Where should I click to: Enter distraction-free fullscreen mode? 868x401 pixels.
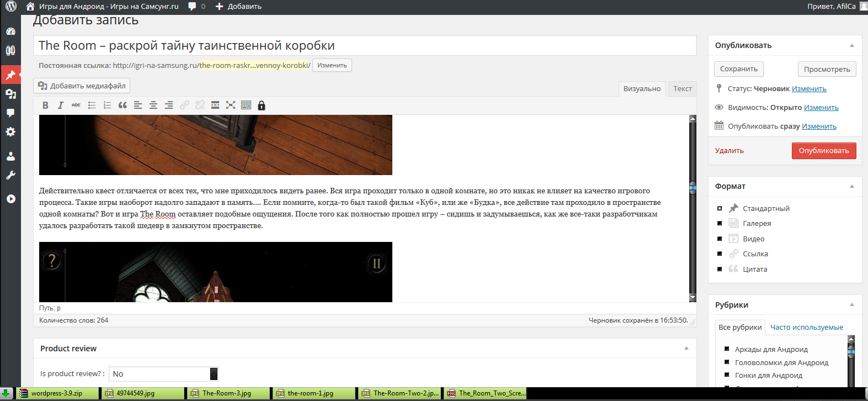tap(231, 105)
